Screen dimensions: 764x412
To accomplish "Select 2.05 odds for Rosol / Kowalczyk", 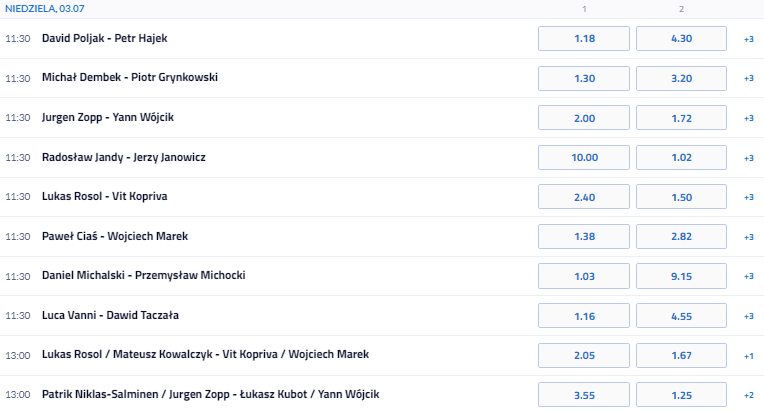I will pyautogui.click(x=584, y=355).
